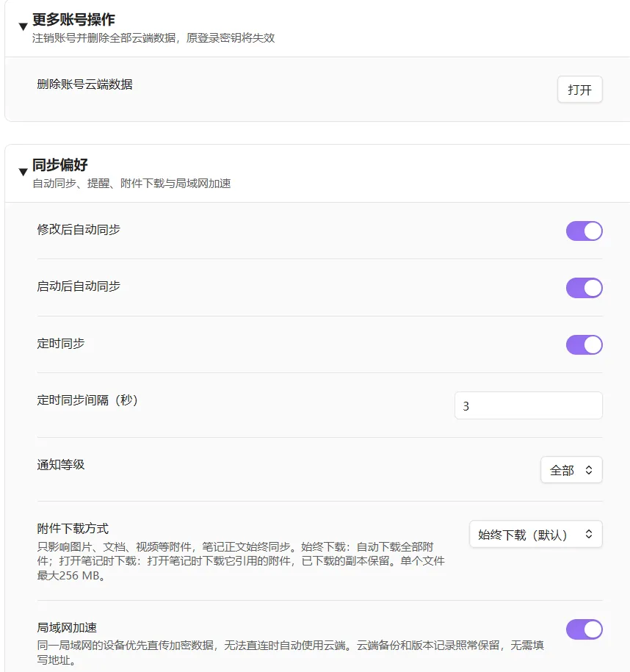Click the 同步偏好 heading text
Image resolution: width=630 pixels, height=672 pixels.
[60, 165]
